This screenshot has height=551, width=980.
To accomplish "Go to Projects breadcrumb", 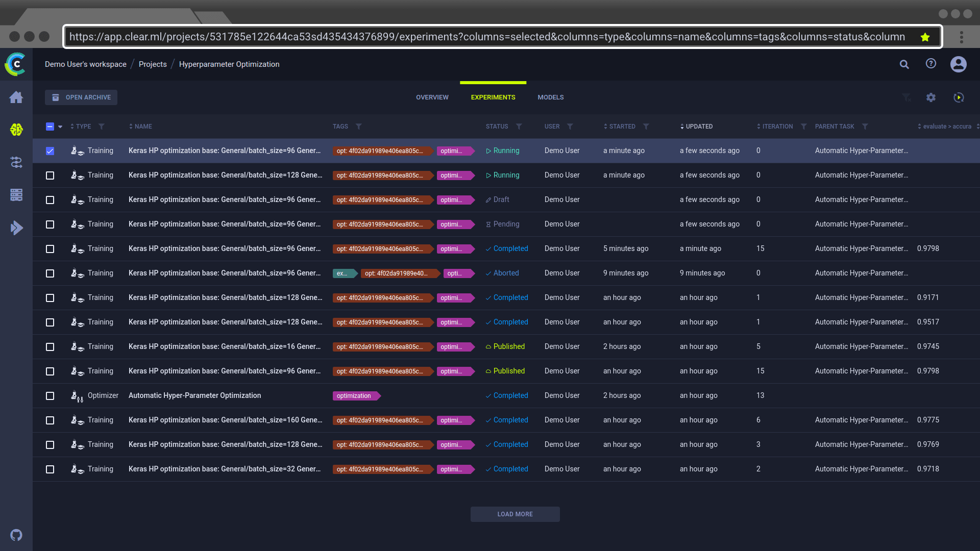I will coord(153,64).
